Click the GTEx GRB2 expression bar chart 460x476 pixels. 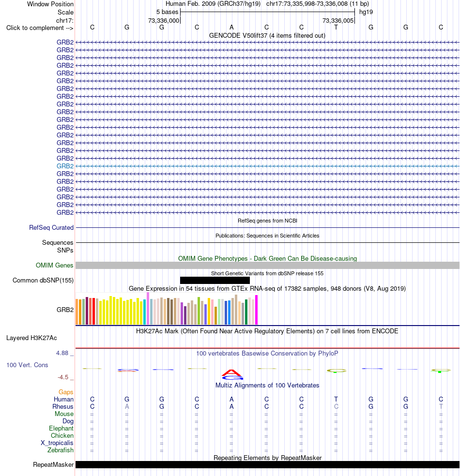167,309
